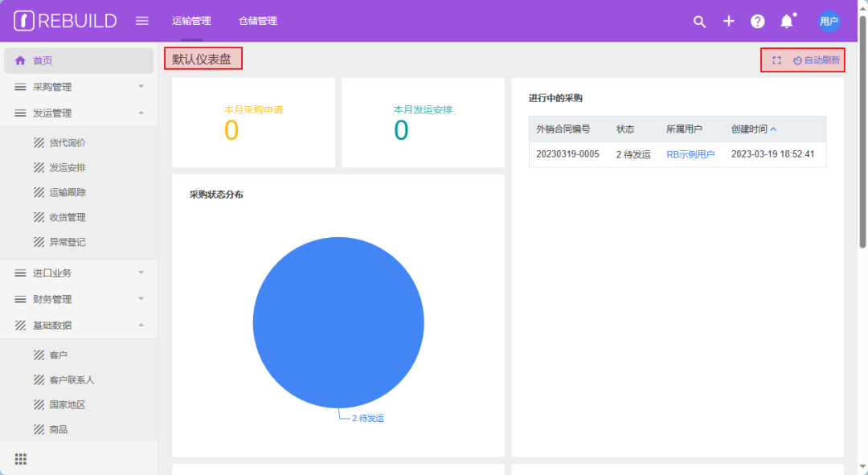868x475 pixels.
Task: Open the app grid icon at sidebar bottom
Action: point(20,458)
